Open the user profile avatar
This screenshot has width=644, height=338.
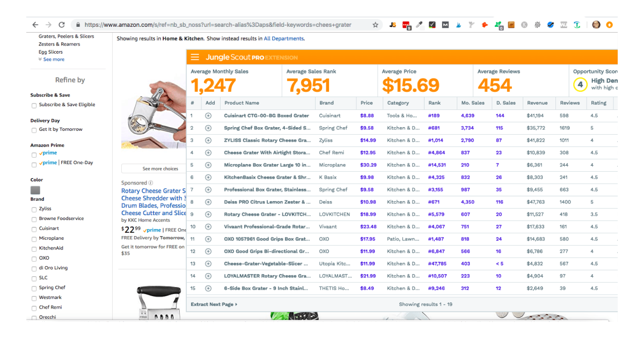pyautogui.click(x=596, y=25)
